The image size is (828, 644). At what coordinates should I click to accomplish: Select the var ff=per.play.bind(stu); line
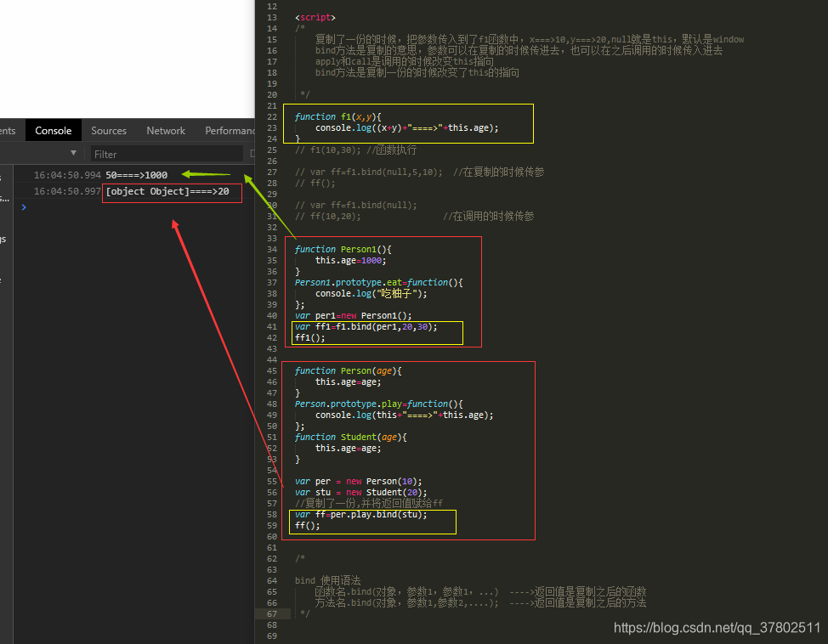pyautogui.click(x=360, y=514)
